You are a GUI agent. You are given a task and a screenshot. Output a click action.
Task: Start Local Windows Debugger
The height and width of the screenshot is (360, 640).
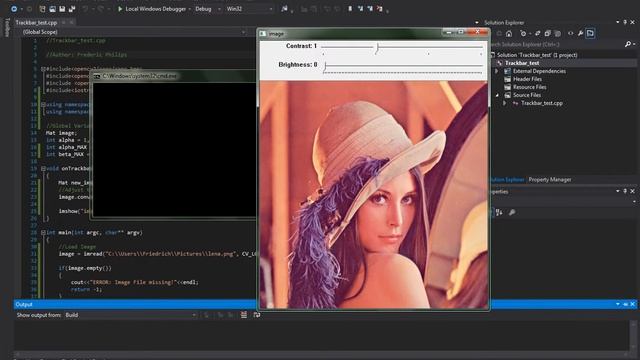pos(152,9)
